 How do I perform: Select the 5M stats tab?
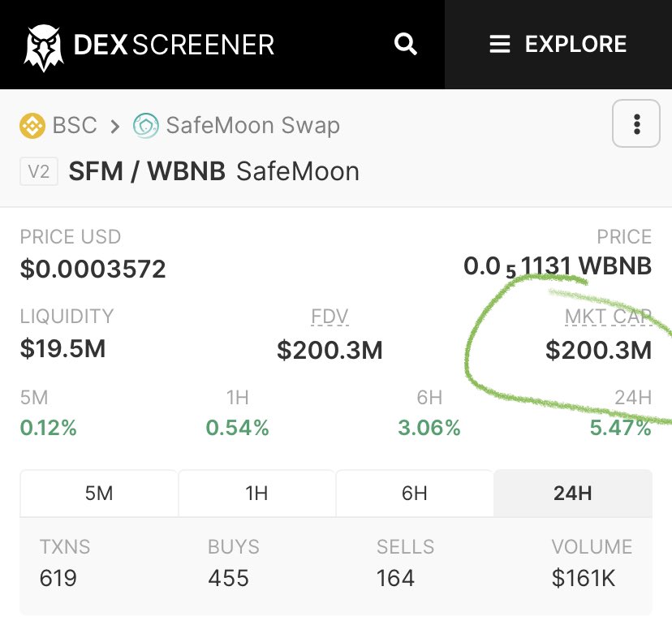(x=99, y=494)
